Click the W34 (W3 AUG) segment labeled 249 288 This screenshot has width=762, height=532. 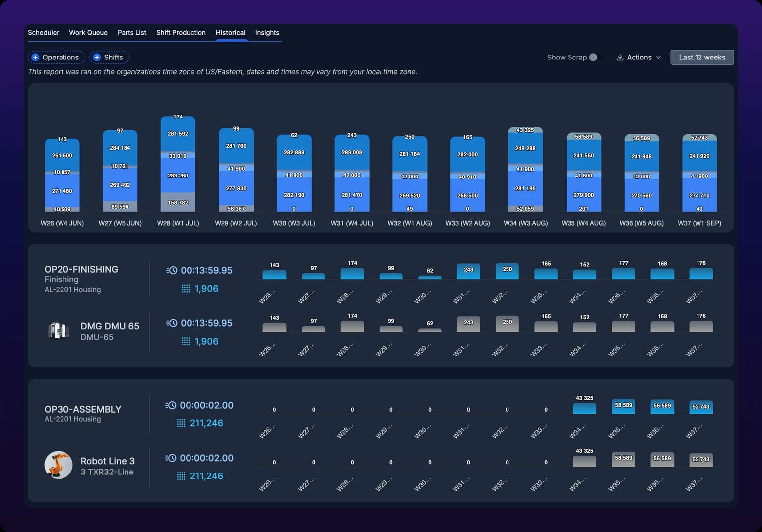pyautogui.click(x=525, y=149)
